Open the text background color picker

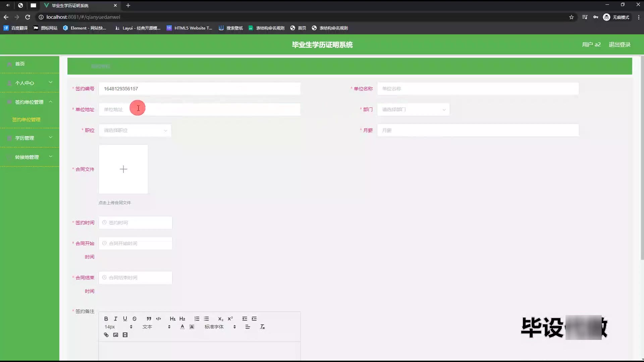pos(192,327)
